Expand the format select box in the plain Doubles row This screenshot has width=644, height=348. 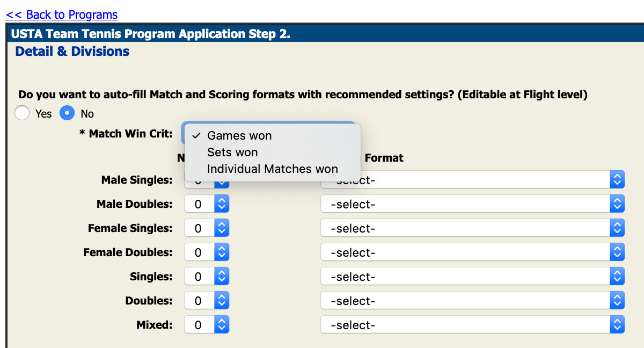(473, 301)
